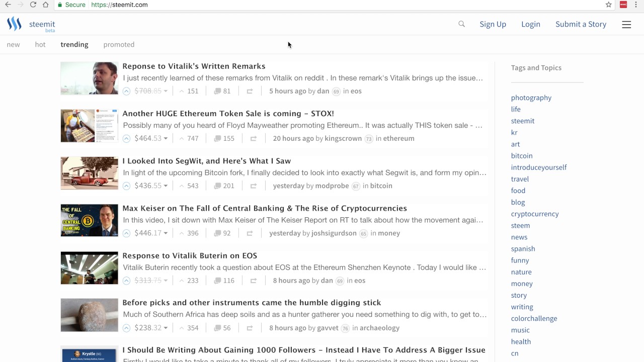Image resolution: width=644 pixels, height=362 pixels.
Task: Switch to the 'promoted' feed tab
Action: (119, 44)
